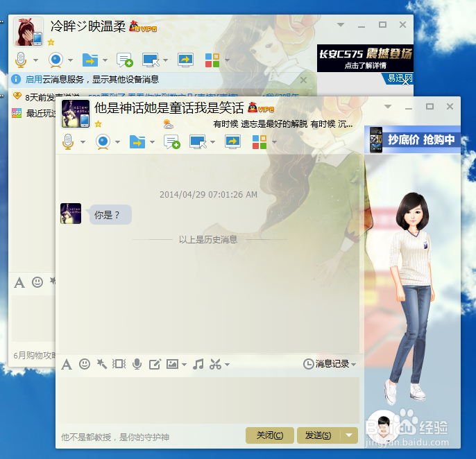Open applications grid in back chat window
Image resolution: width=476 pixels, height=459 pixels.
tap(212, 60)
